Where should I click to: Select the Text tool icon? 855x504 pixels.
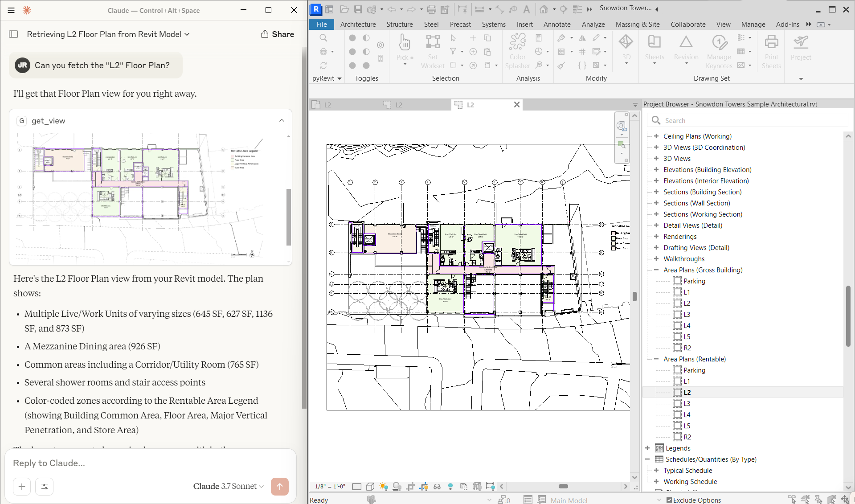pyautogui.click(x=526, y=9)
